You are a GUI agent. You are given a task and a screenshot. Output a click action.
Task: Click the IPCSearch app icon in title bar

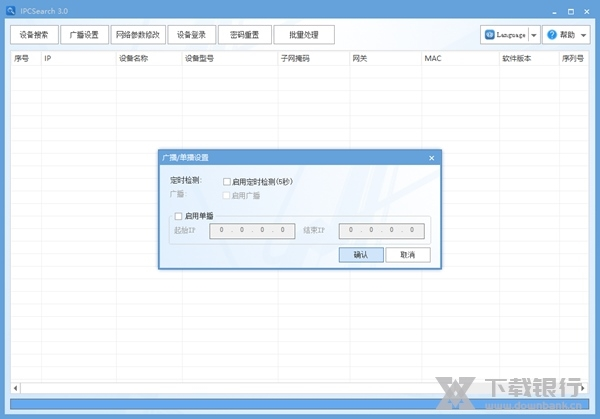11,11
